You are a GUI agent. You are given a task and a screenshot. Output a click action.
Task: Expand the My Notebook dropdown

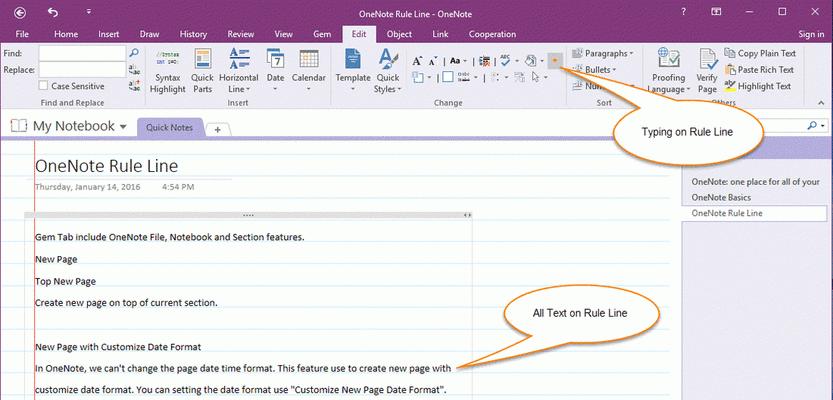[x=123, y=127]
